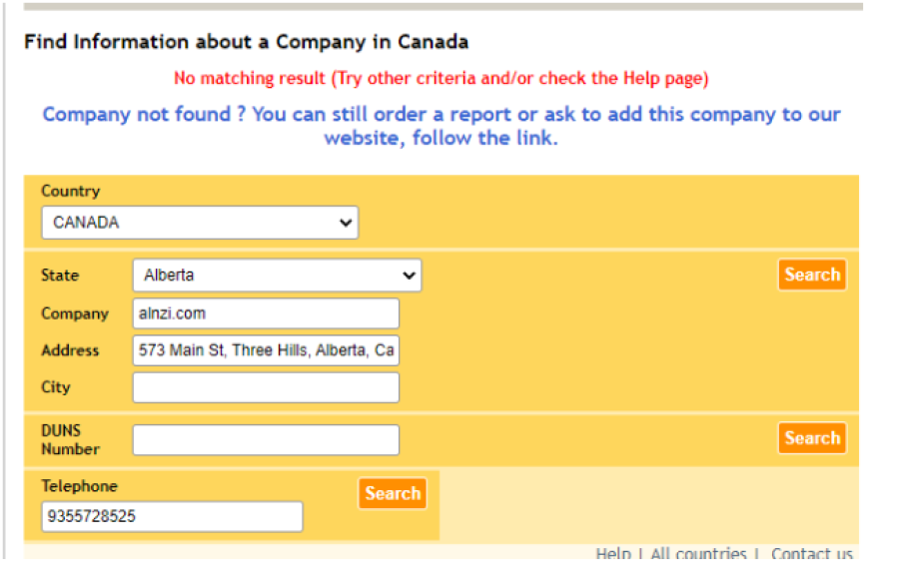
Task: Click the Telephone field showing 9355728525
Action: point(172,517)
